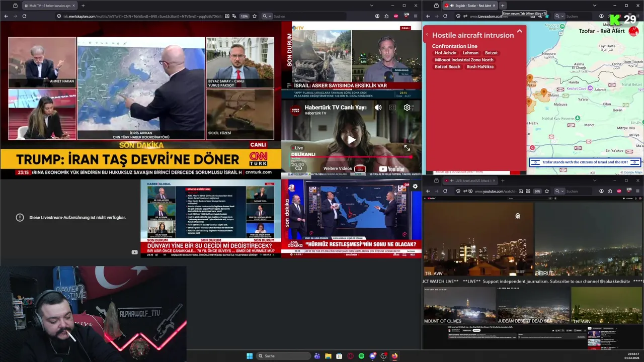The height and width of the screenshot is (362, 644).
Task: Select the Multi TV browser tab
Action: (49, 6)
